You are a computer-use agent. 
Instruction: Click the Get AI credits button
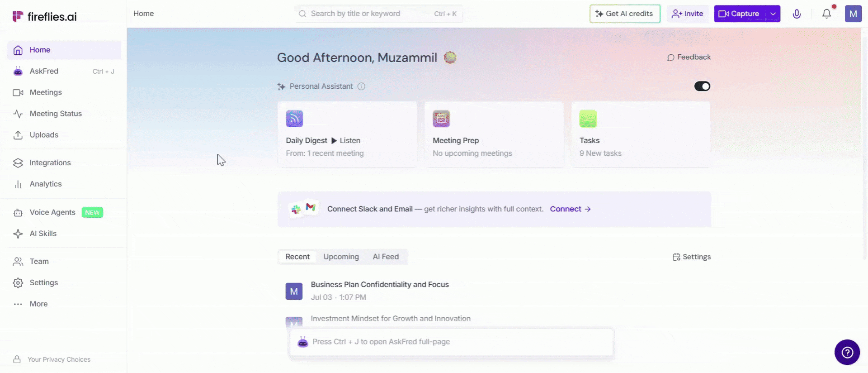625,14
